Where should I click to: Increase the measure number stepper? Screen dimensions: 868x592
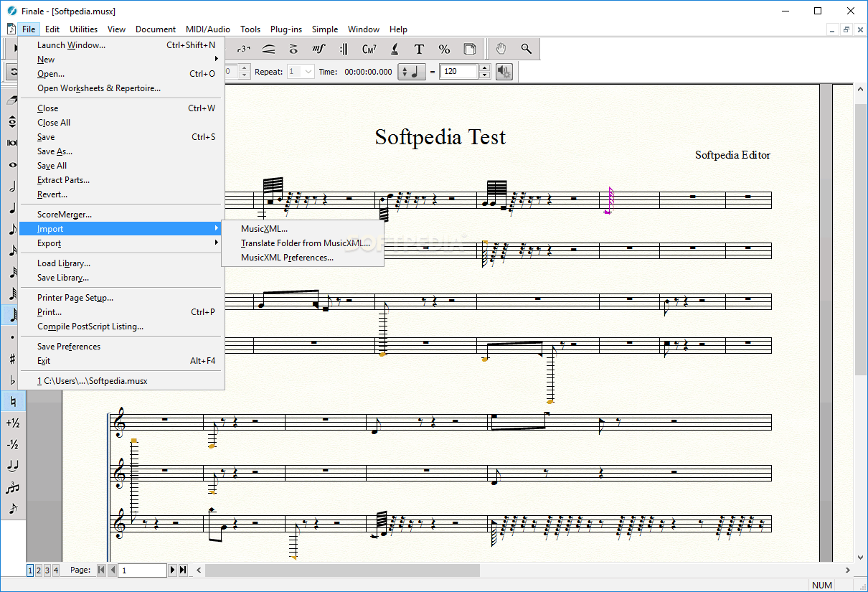pyautogui.click(x=244, y=68)
